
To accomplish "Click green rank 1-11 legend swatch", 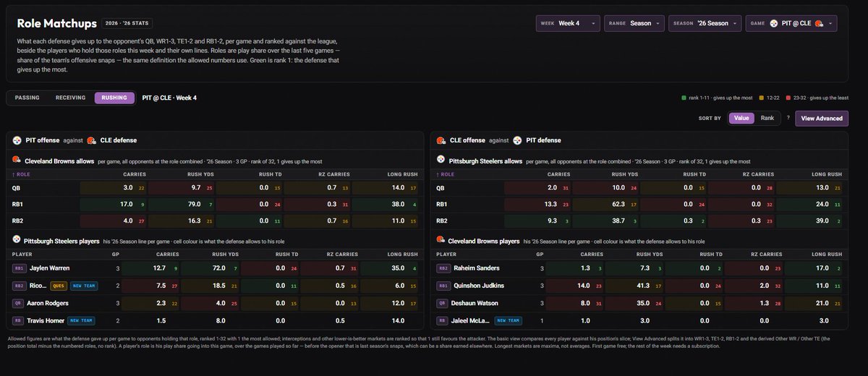I will 684,98.
